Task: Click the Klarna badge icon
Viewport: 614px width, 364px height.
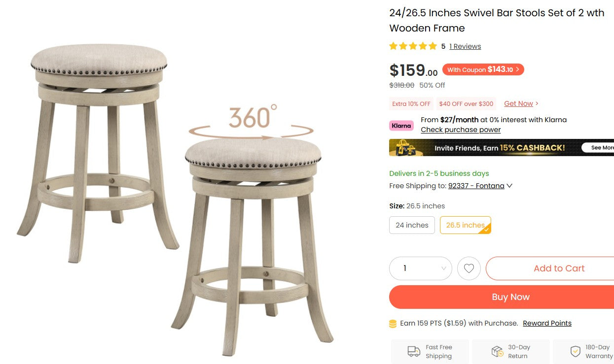Action: [x=401, y=126]
